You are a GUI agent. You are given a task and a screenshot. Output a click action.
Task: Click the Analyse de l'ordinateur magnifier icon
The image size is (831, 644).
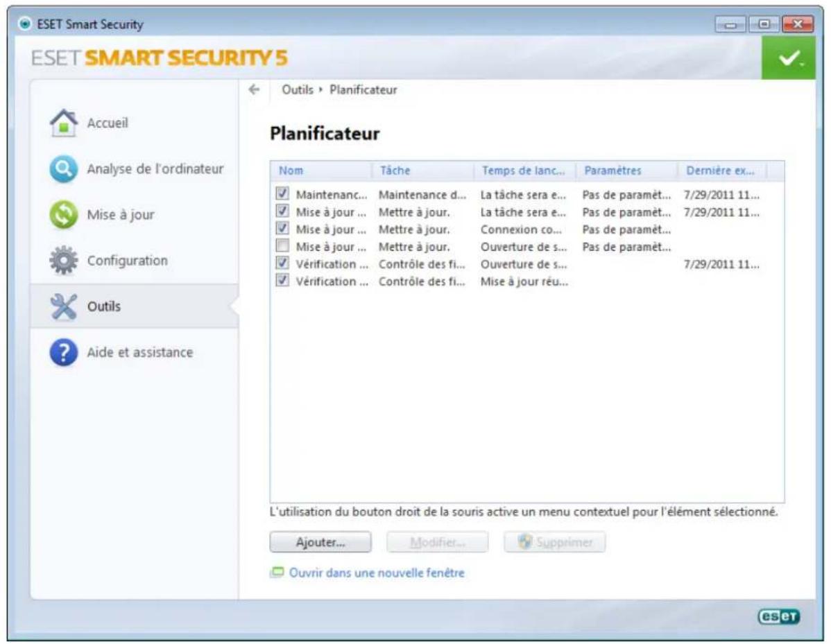(64, 169)
